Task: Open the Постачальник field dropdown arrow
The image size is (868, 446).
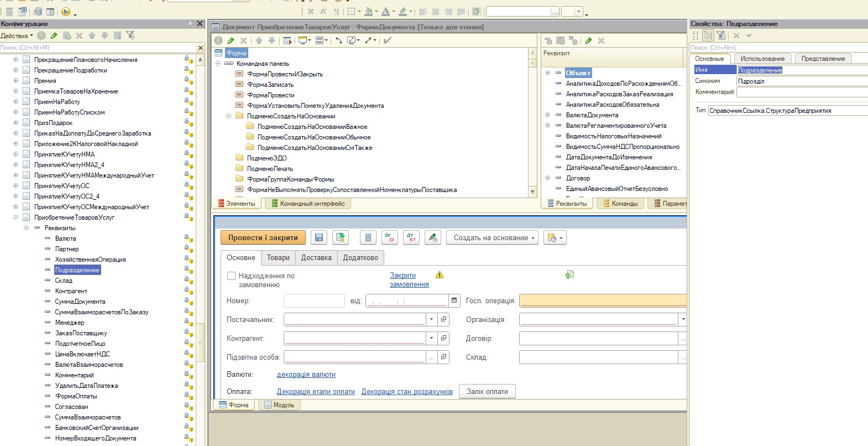Action: coord(431,319)
